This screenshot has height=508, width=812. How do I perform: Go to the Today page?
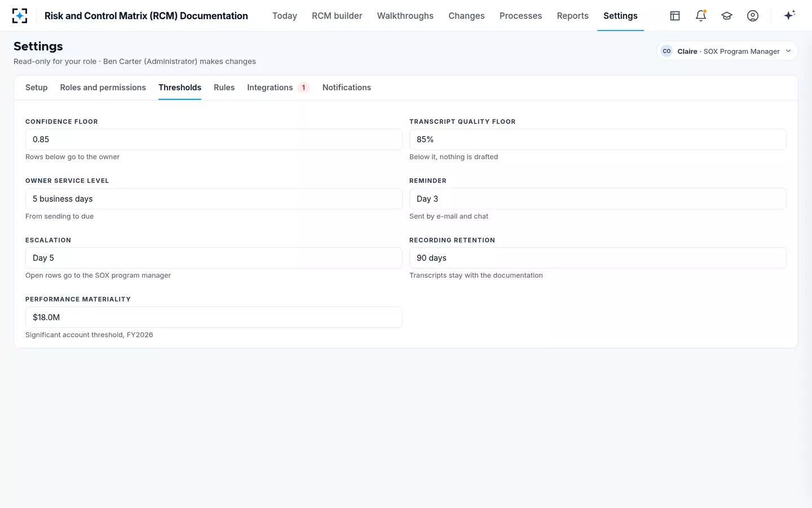[x=285, y=16]
